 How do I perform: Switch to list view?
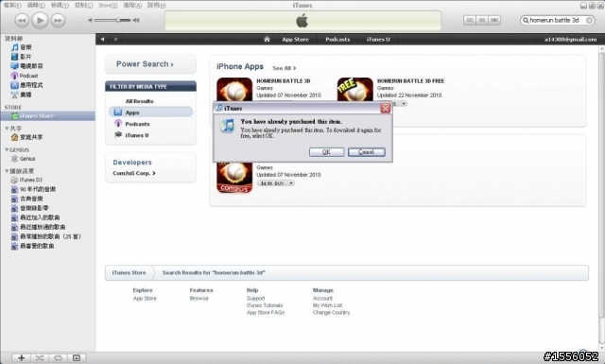point(470,20)
